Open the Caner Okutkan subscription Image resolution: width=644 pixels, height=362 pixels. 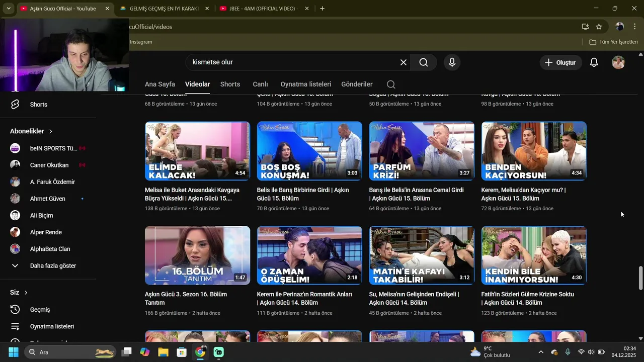coord(48,165)
